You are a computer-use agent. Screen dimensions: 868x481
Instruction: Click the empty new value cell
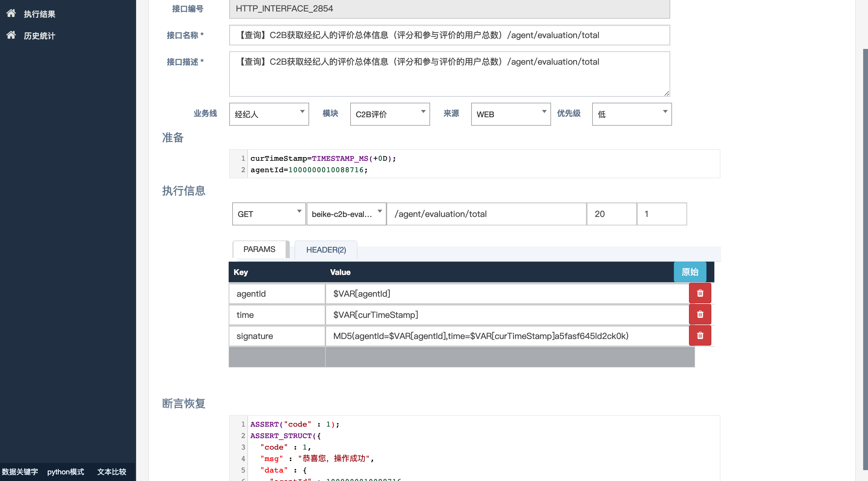click(510, 357)
